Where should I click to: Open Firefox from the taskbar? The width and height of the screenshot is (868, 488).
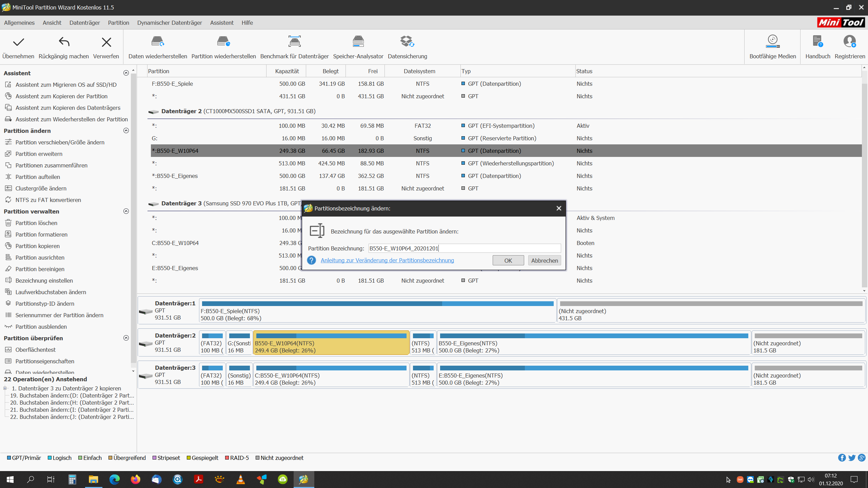coord(135,479)
